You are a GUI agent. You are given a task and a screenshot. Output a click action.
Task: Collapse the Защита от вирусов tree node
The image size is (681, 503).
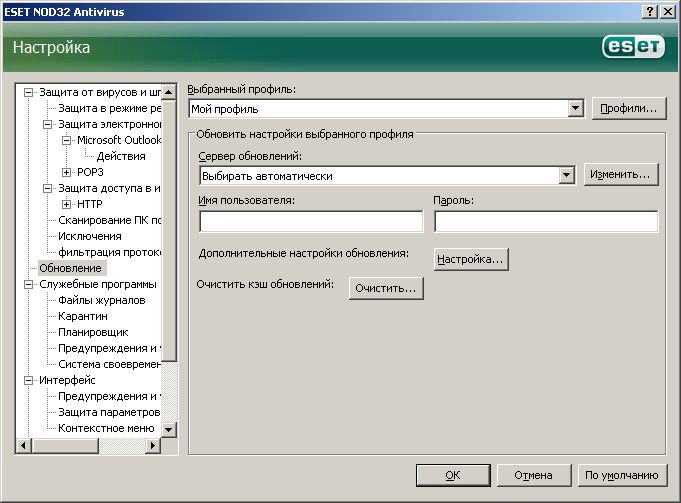[29, 92]
